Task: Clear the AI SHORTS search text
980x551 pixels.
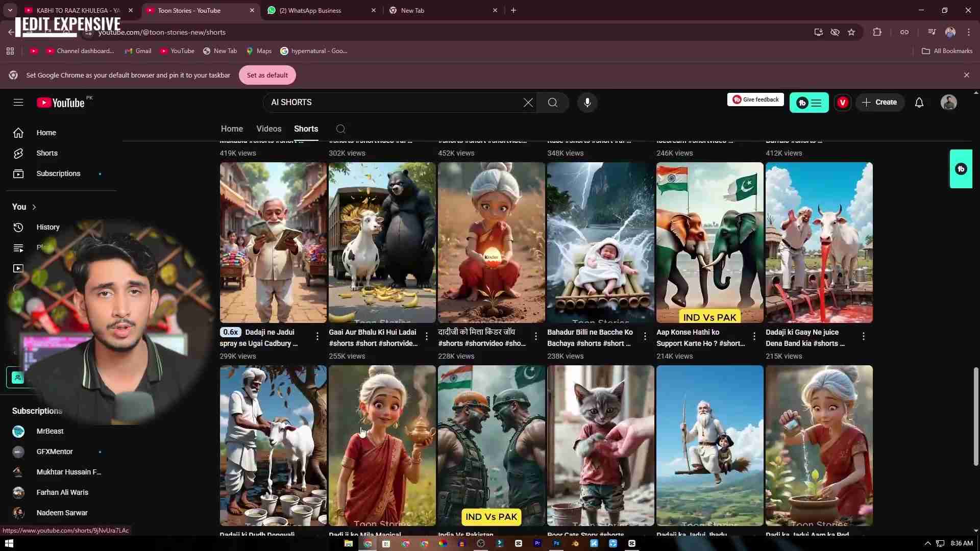Action: [x=528, y=103]
